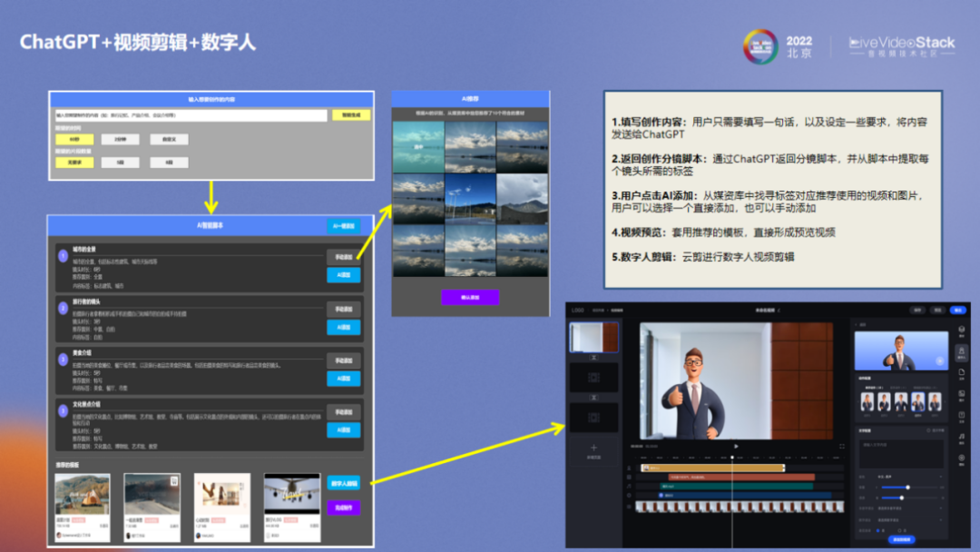The image size is (980, 552).
Task: Click transition icon below second scene placeholder
Action: pos(593,398)
